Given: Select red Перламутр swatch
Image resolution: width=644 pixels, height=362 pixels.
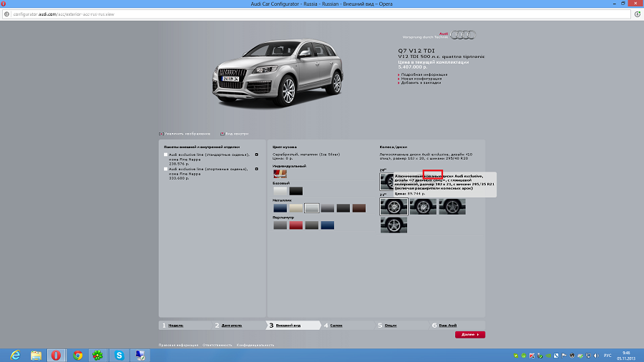Looking at the screenshot, I should click(x=296, y=225).
